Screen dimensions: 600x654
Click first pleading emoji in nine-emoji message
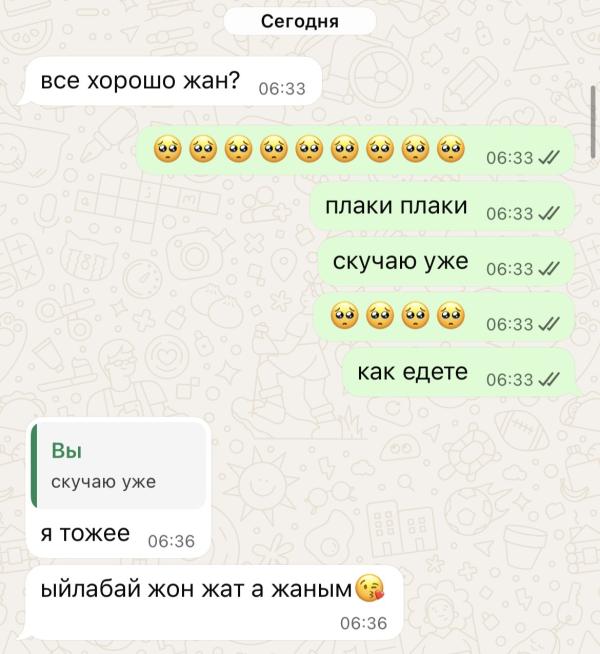168,149
